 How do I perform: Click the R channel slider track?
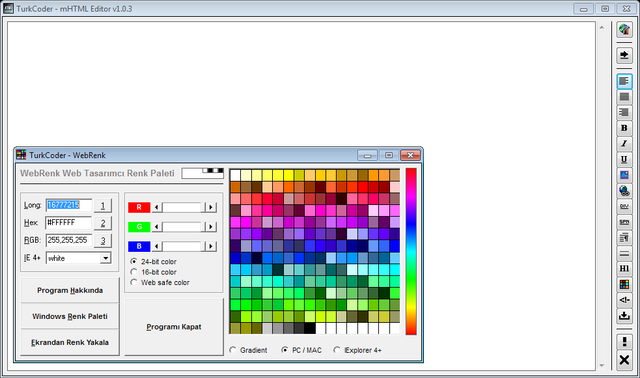point(184,207)
